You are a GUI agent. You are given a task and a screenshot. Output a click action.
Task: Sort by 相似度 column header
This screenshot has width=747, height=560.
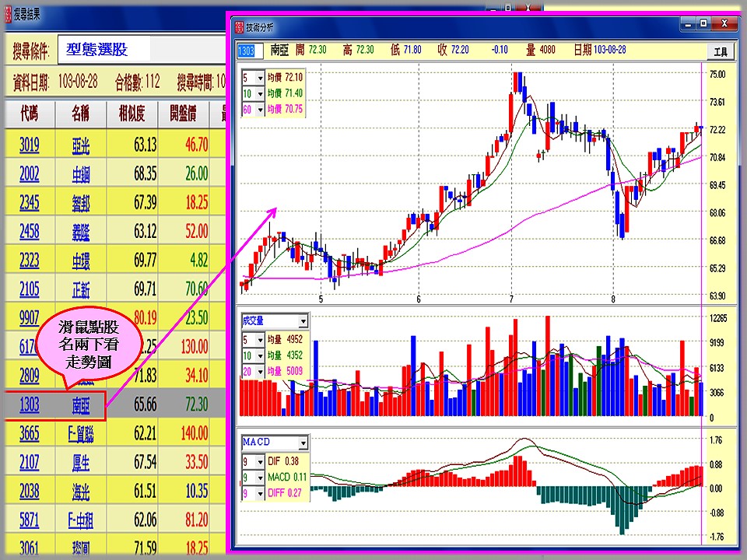(132, 115)
